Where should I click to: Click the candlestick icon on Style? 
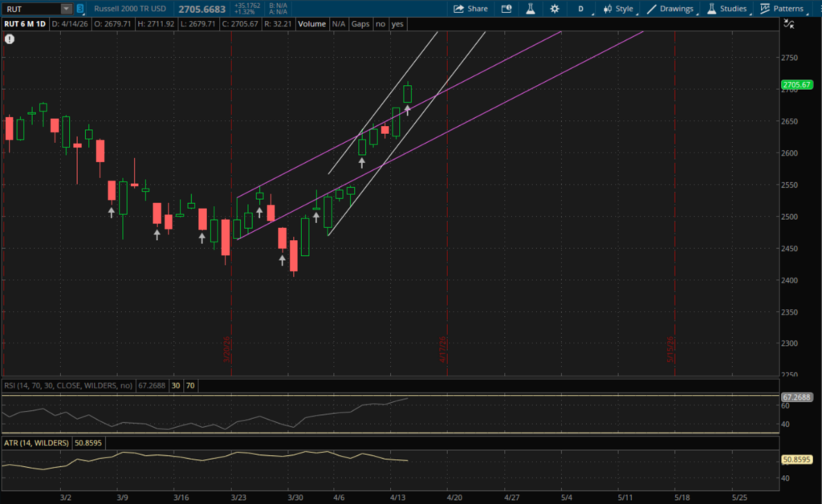(x=608, y=9)
